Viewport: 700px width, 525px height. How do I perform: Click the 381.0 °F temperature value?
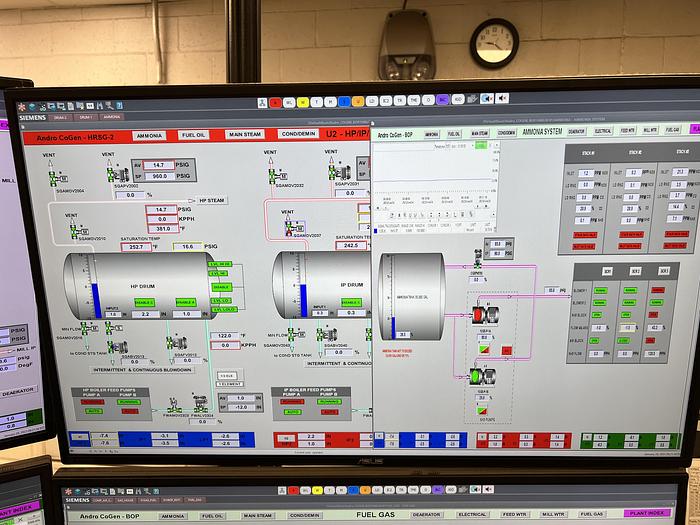tap(162, 229)
